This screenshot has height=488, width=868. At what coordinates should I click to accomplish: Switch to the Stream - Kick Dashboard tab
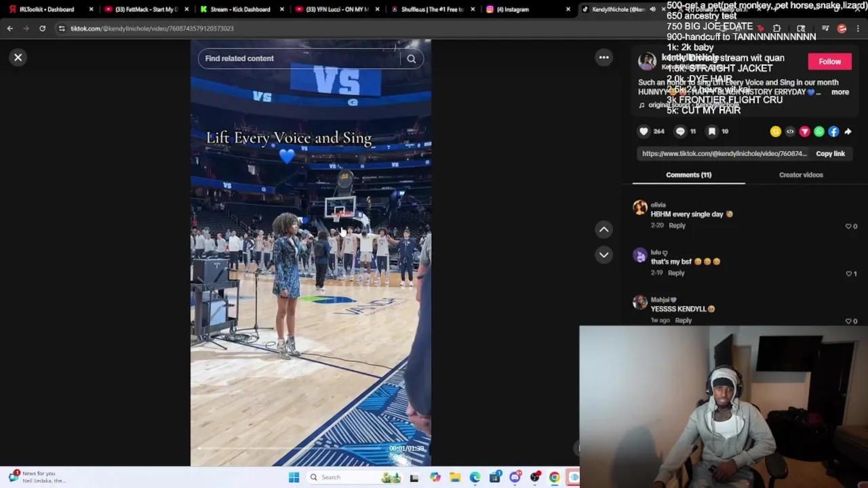[x=240, y=9]
